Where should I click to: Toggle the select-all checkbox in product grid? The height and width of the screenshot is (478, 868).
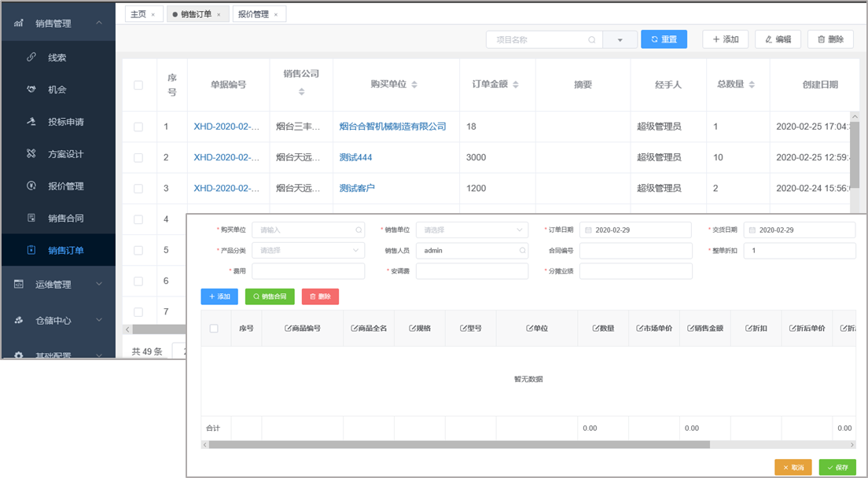214,328
